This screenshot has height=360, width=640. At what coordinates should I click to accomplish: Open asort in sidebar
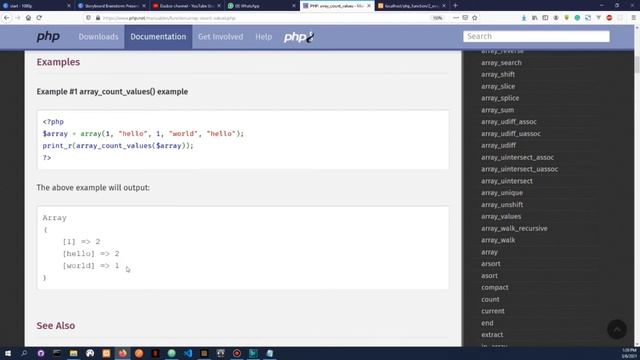pyautogui.click(x=489, y=276)
